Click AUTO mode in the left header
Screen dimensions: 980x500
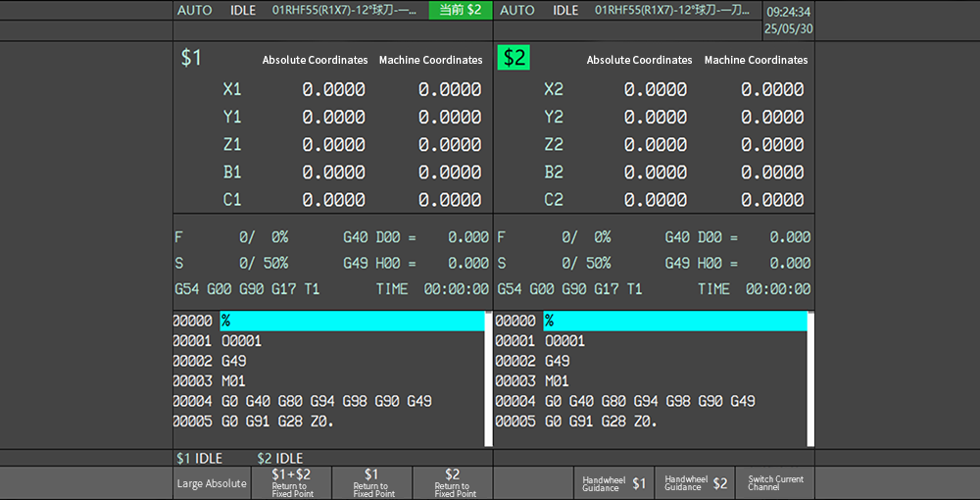point(194,11)
